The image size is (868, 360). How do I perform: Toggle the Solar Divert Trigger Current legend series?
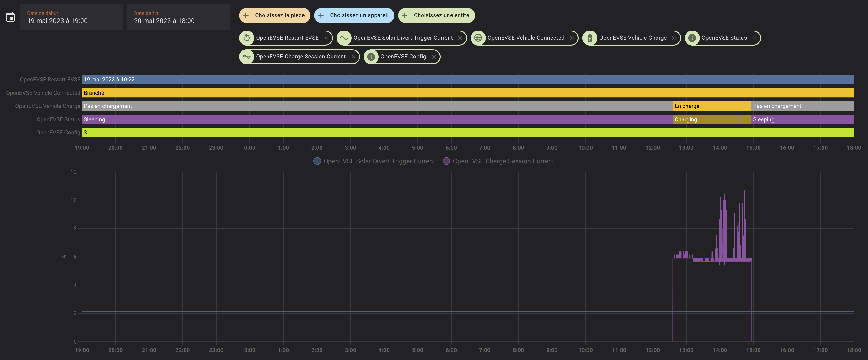pos(374,161)
